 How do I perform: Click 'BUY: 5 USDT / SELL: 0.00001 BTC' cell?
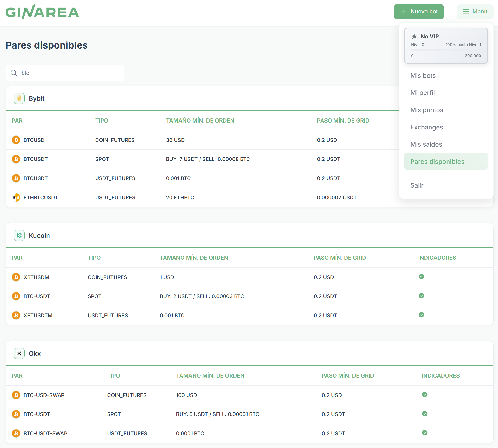(x=218, y=414)
